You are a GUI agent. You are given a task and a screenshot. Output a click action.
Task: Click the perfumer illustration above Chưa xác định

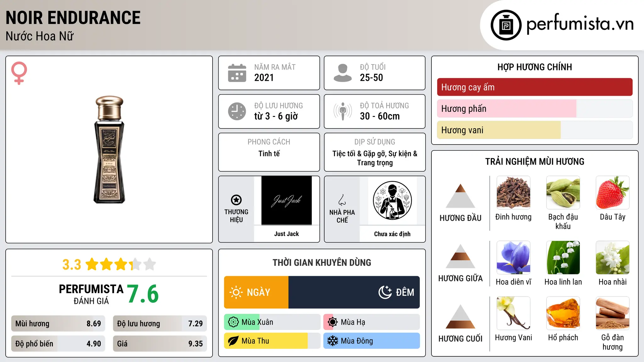coord(392,200)
